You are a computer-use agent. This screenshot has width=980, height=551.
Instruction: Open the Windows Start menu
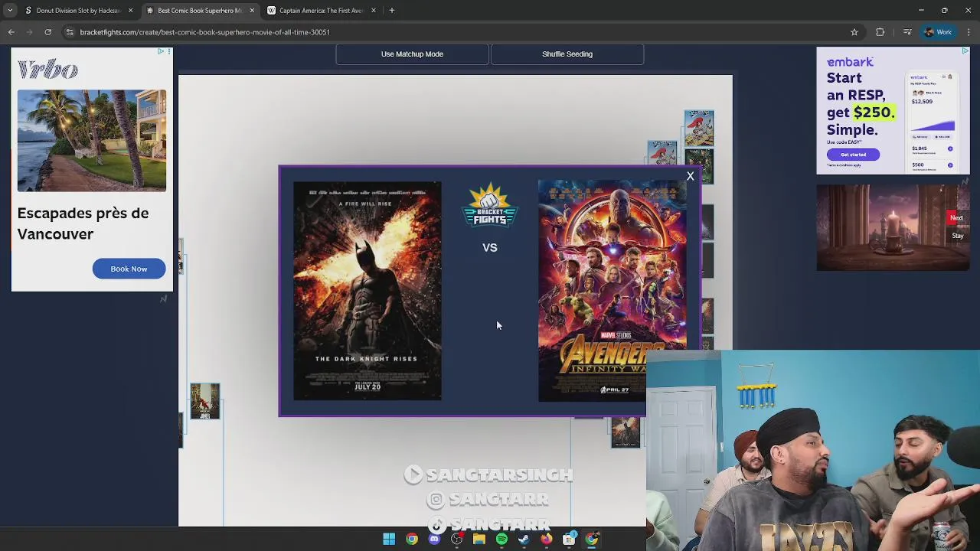[x=389, y=540]
